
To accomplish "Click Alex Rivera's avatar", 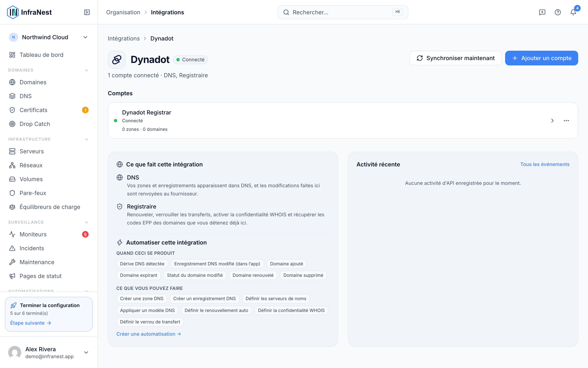I will (x=14, y=352).
